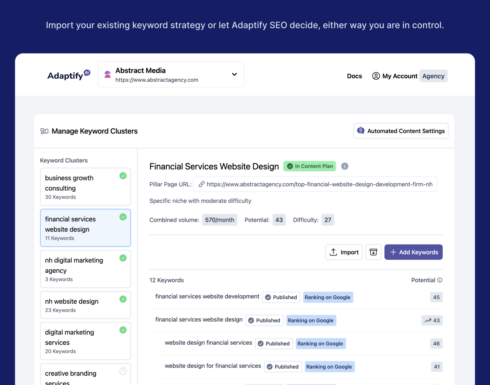Click the Import button
The height and width of the screenshot is (385, 490).
tap(344, 252)
